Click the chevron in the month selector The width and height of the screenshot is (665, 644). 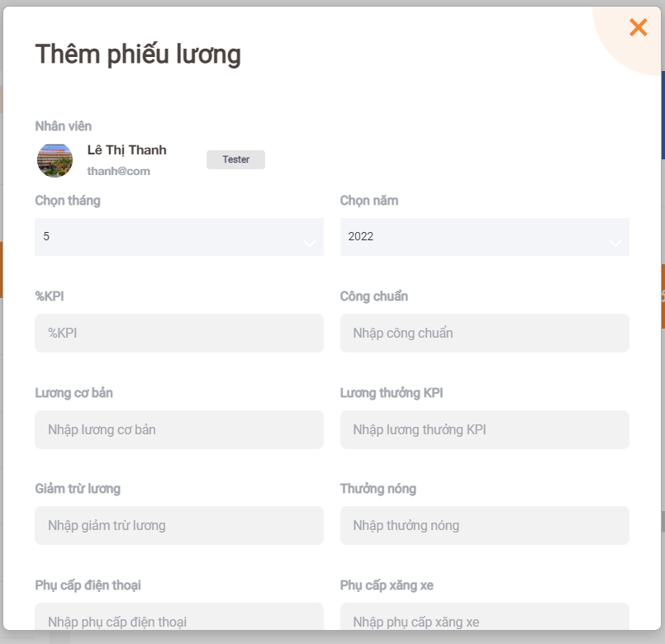tap(310, 243)
